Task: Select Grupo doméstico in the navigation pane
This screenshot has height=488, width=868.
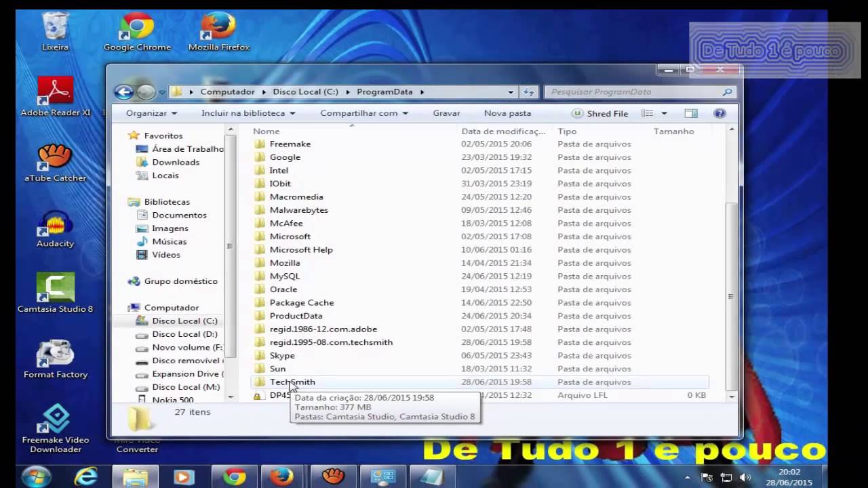Action: coord(181,281)
